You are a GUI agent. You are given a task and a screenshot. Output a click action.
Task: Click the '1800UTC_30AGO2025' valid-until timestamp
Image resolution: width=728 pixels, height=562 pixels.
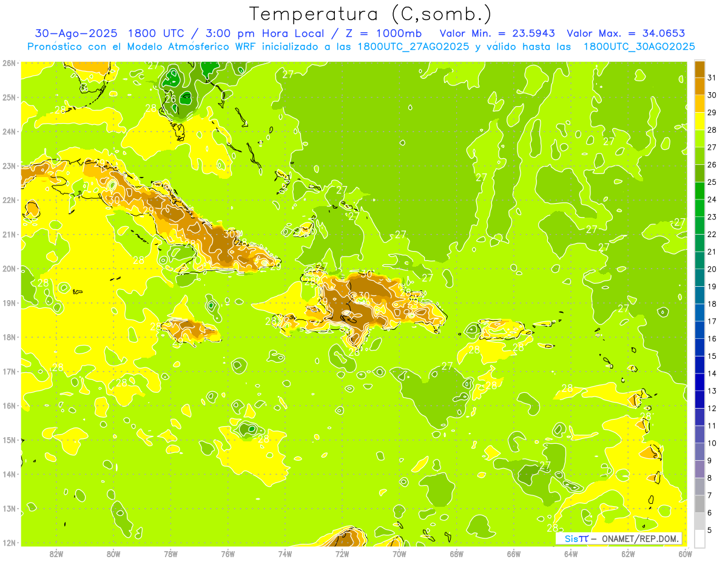639,47
